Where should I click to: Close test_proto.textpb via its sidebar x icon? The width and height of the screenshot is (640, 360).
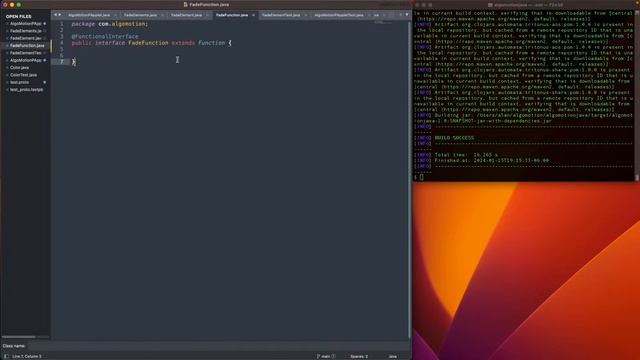(7, 90)
